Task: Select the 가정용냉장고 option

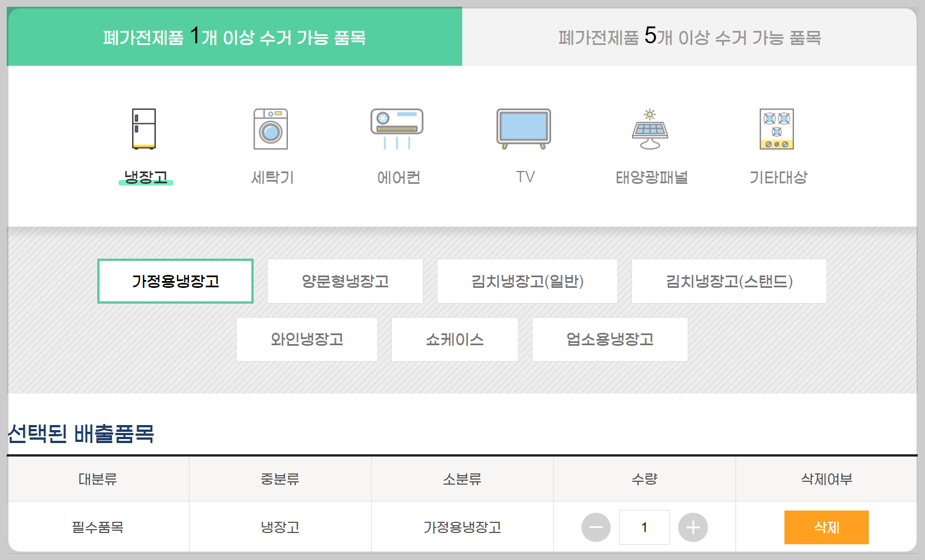Action: (x=175, y=281)
